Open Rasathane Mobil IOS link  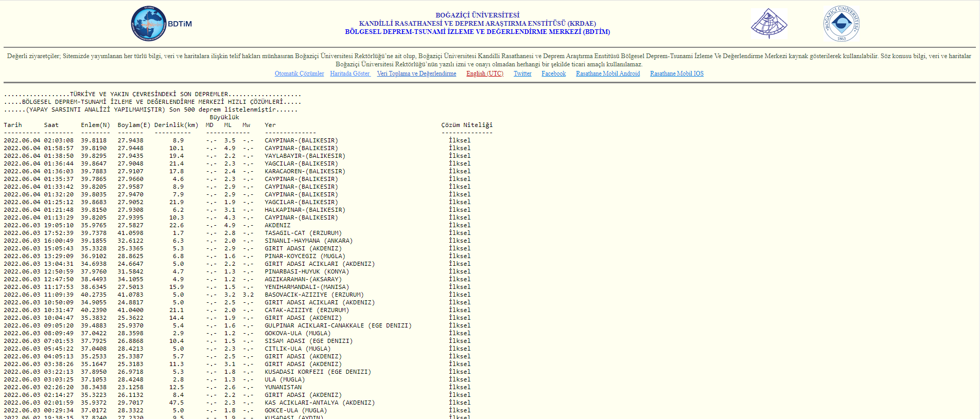pos(676,74)
